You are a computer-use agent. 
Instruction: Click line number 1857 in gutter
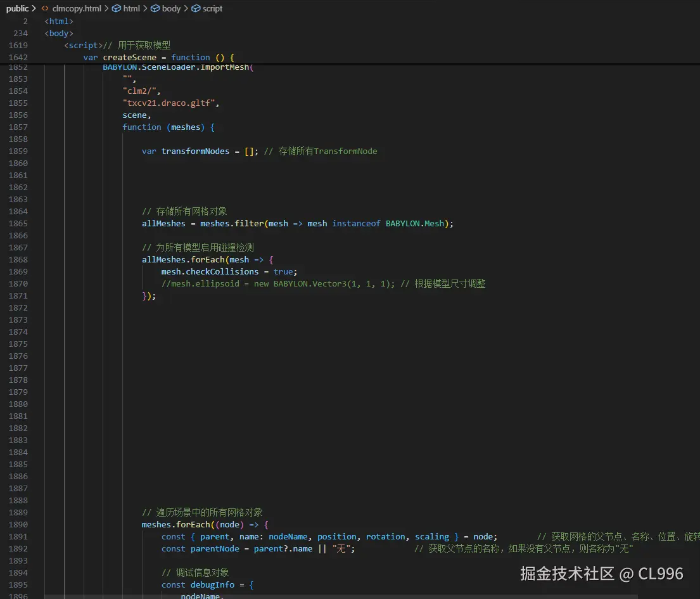click(18, 127)
